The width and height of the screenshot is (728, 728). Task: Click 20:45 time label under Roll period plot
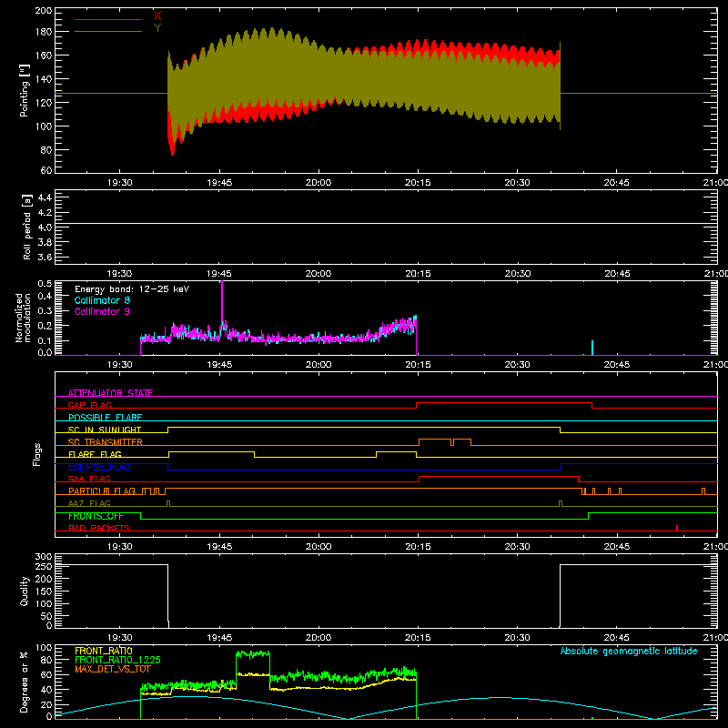[617, 274]
